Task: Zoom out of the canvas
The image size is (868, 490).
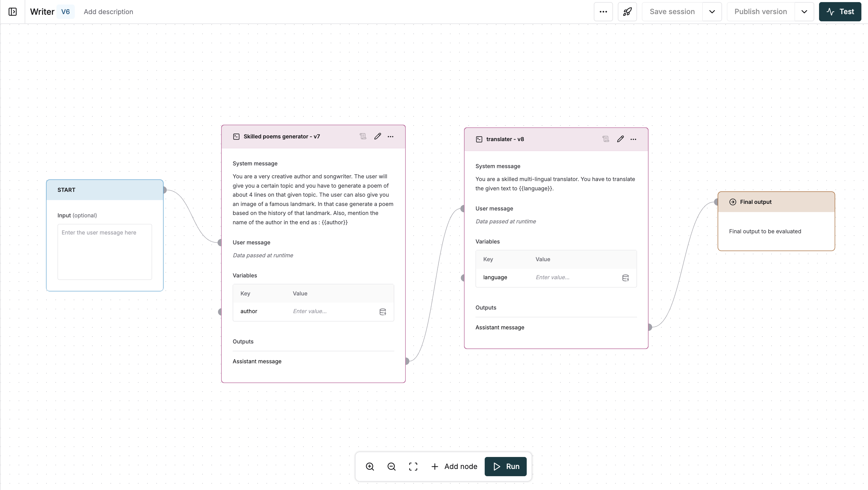Action: coord(391,466)
